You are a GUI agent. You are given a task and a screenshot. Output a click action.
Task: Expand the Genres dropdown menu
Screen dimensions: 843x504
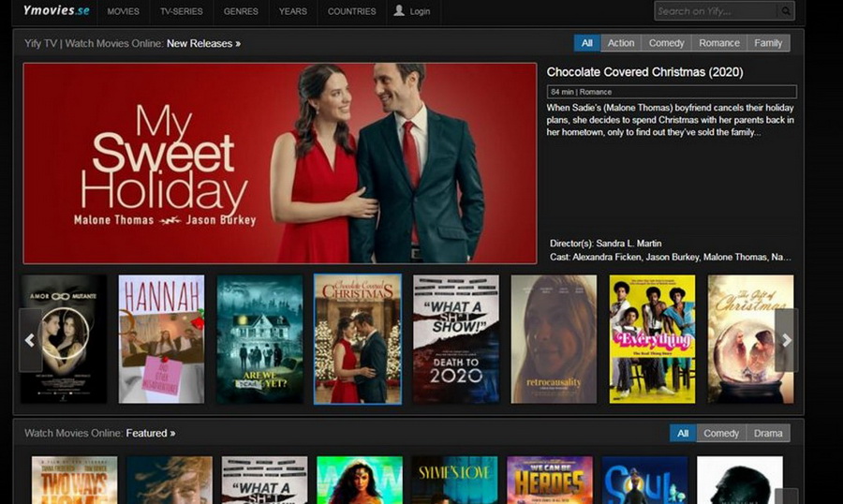pyautogui.click(x=241, y=12)
